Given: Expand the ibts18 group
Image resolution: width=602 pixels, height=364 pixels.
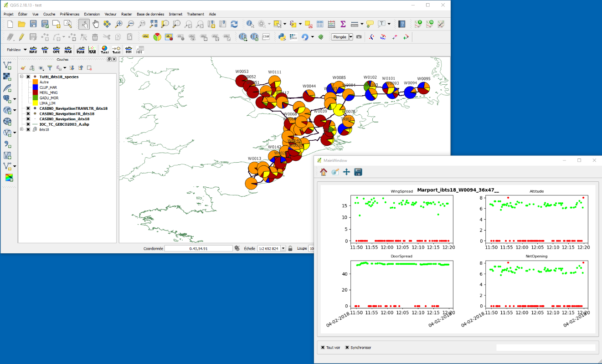Looking at the screenshot, I should point(21,129).
